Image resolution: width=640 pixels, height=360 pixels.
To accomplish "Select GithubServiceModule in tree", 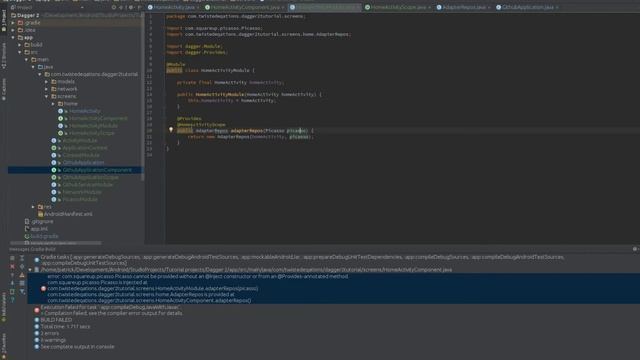I will click(88, 184).
